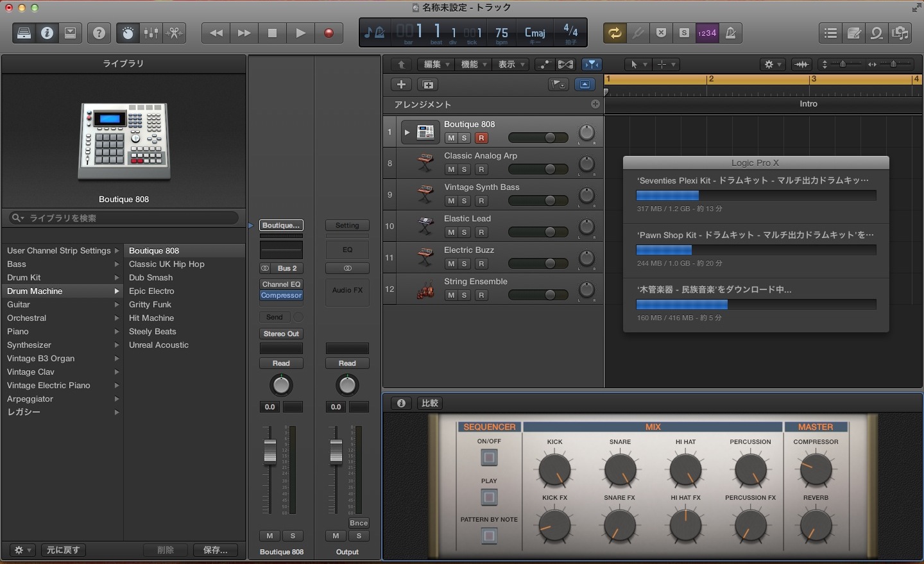Record-enable the Boutique 808 track

point(481,138)
